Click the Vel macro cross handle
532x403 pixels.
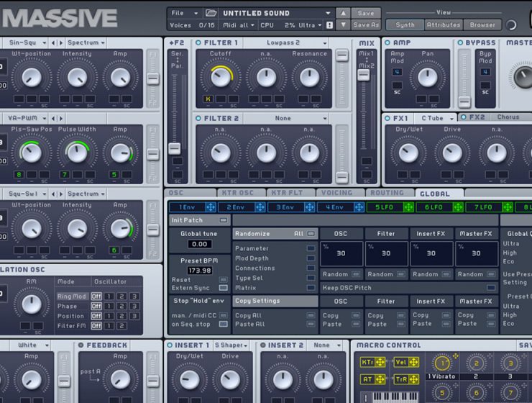pyautogui.click(x=413, y=362)
